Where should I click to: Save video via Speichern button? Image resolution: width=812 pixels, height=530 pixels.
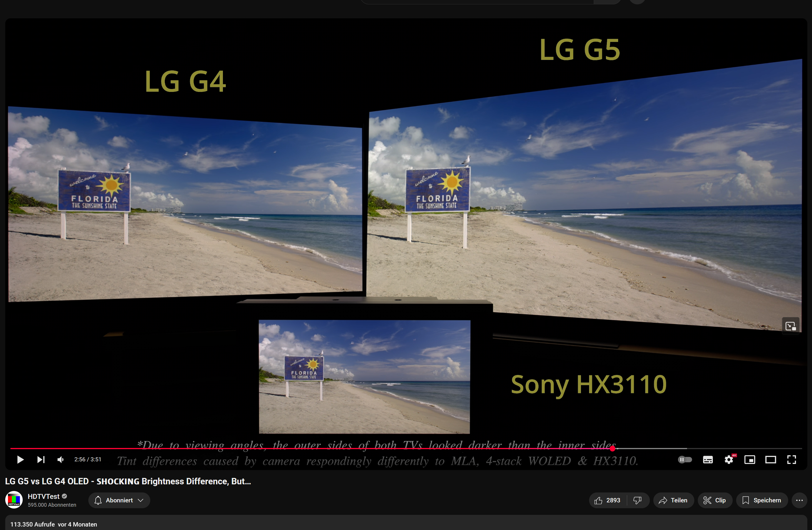pyautogui.click(x=761, y=500)
